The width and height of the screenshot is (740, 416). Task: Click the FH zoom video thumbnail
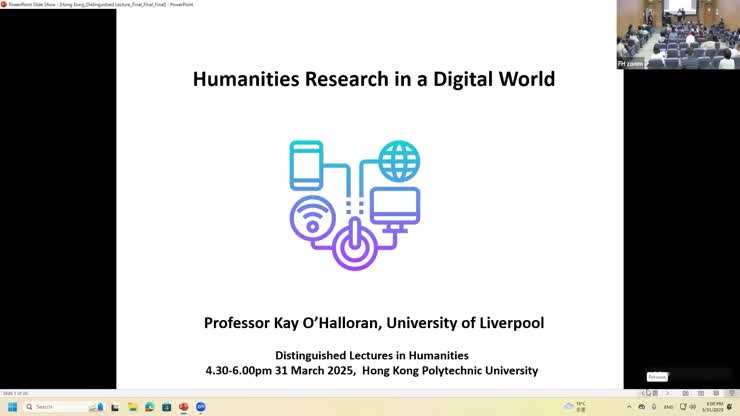(x=678, y=34)
